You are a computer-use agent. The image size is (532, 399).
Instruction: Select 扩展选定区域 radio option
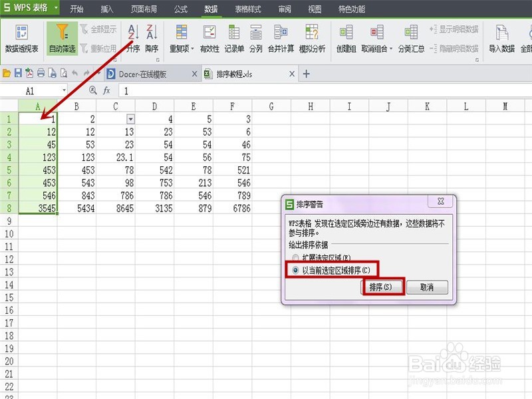tap(295, 257)
